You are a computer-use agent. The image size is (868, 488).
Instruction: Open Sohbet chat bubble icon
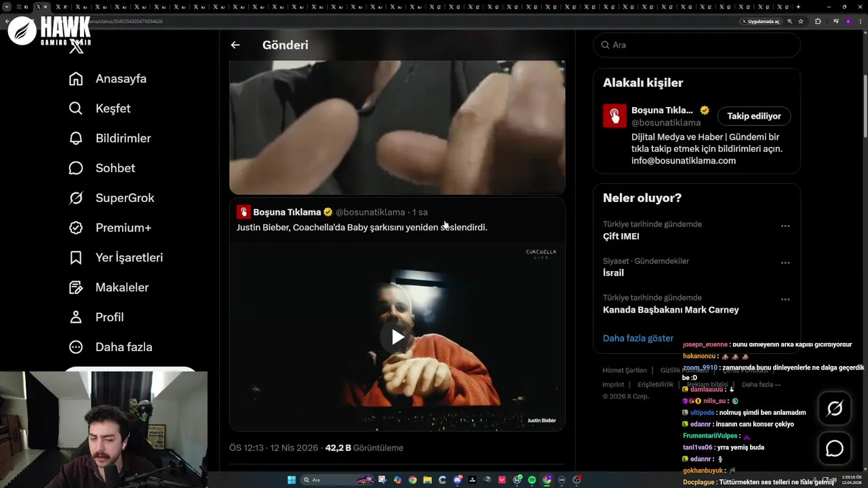click(x=76, y=168)
